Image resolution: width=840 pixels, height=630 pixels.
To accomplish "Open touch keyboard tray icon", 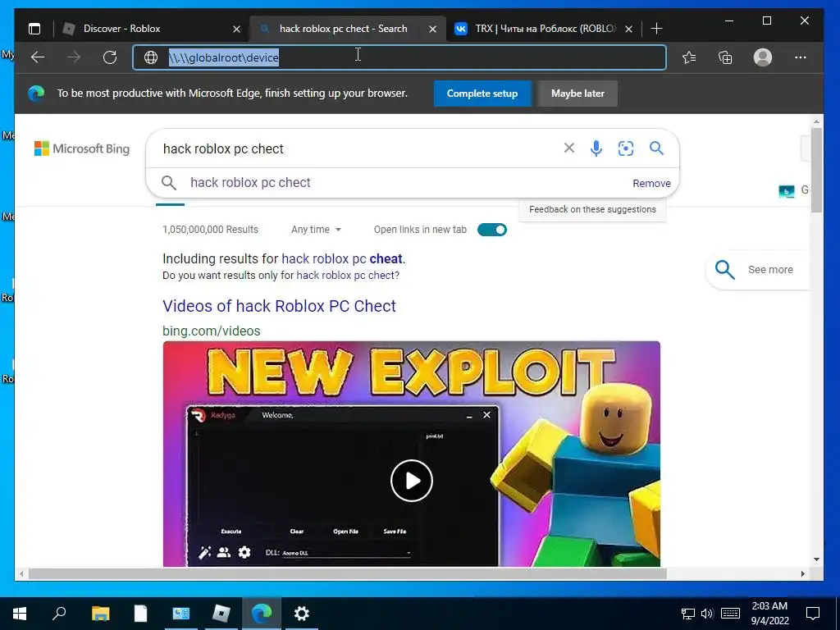I will tap(730, 614).
